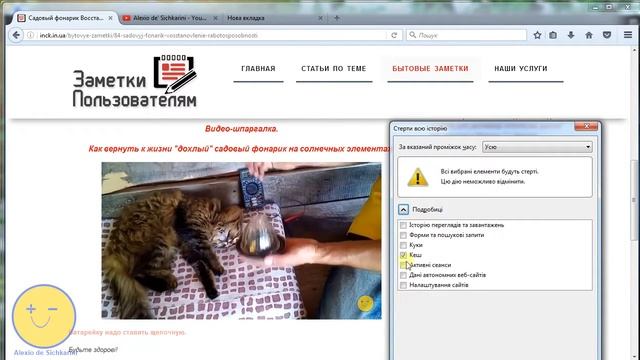Screen dimensions: 640x360
Task: Click the Будьте здоровы! text
Action: tap(93, 350)
